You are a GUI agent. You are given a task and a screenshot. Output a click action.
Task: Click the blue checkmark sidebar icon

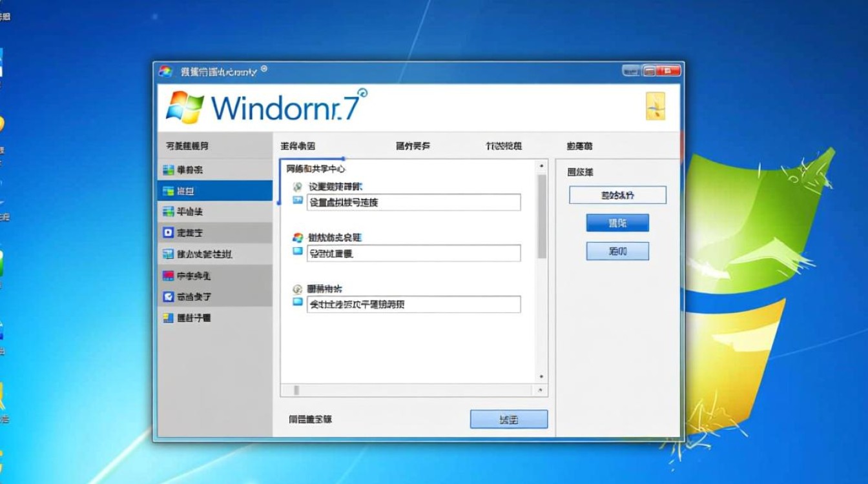pyautogui.click(x=168, y=296)
